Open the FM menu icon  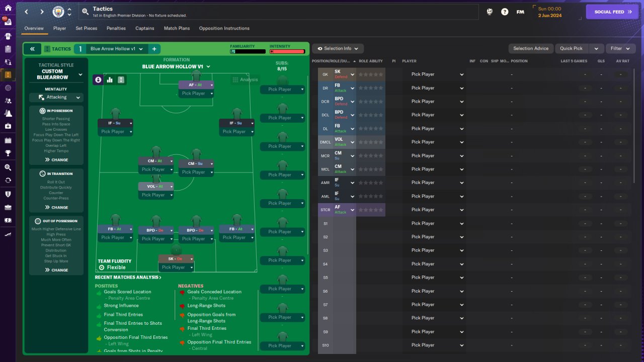[x=520, y=12]
